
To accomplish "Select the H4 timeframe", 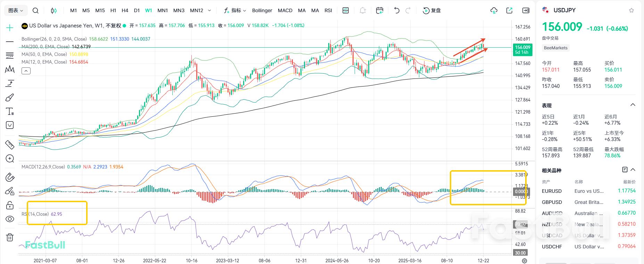I will tap(125, 10).
